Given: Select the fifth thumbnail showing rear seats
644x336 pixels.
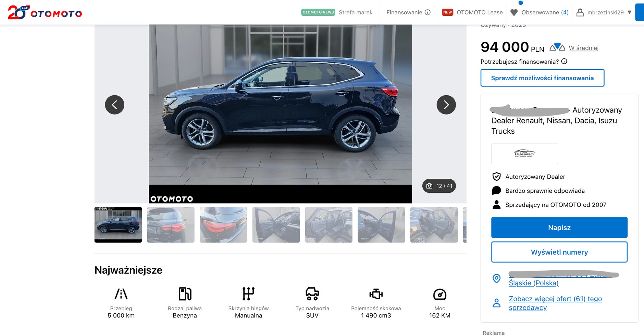Looking at the screenshot, I should click(x=329, y=225).
